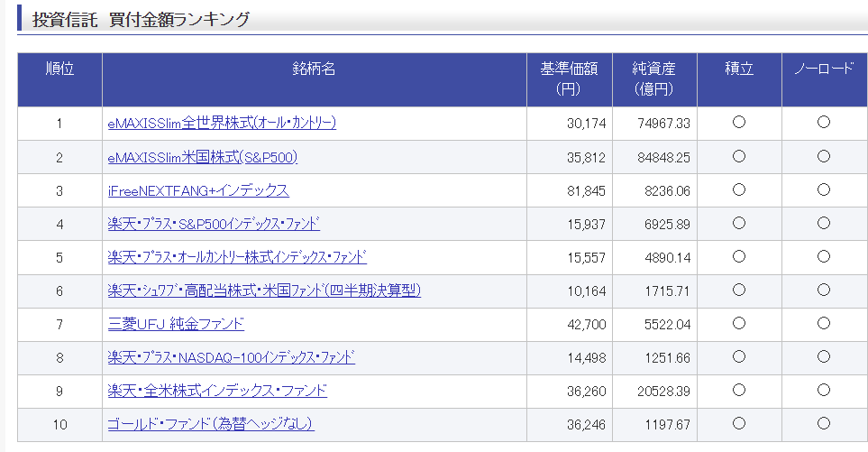Open 楽天・プラス・S&P500インデックス・ファンド link
Viewport: 868px width, 452px height.
214,224
